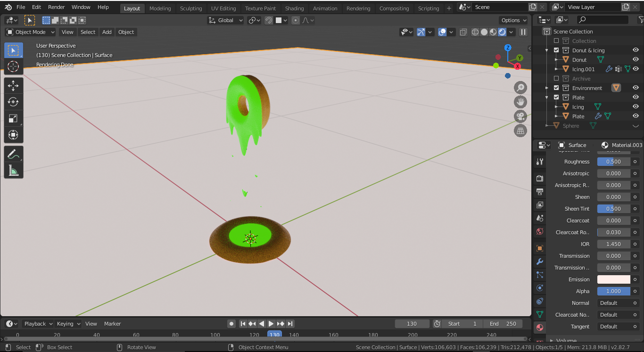
Task: Select the Cursor tool in the toolbar
Action: (13, 66)
